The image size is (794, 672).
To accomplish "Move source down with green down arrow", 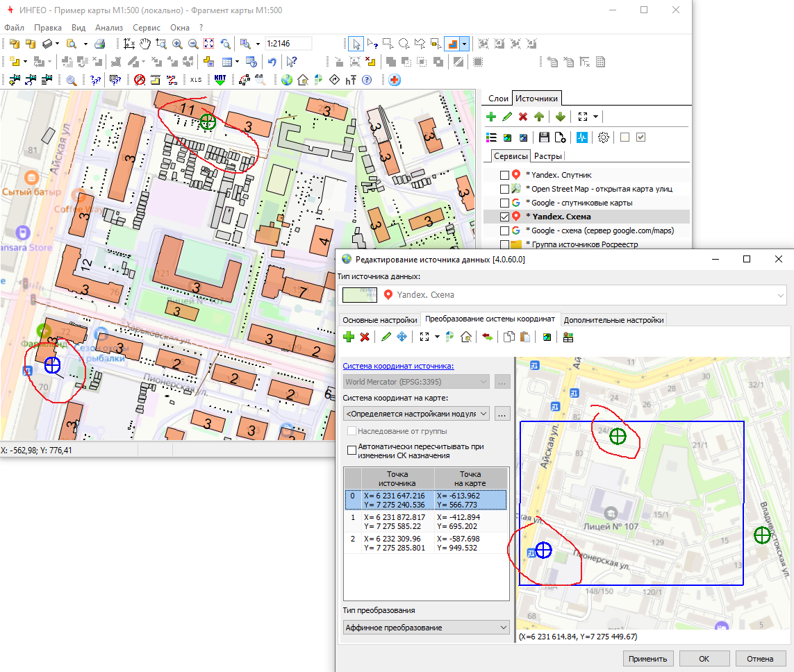I will click(x=560, y=117).
